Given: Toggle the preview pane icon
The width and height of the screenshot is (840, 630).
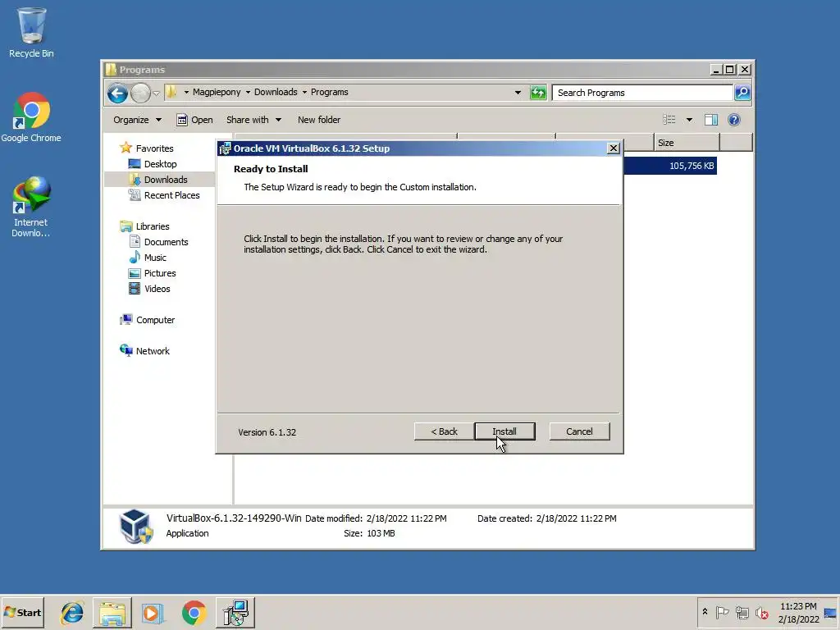Looking at the screenshot, I should [x=711, y=120].
